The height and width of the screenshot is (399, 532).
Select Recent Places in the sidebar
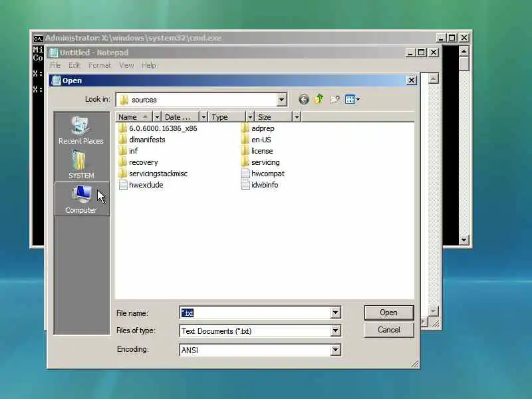tap(81, 130)
